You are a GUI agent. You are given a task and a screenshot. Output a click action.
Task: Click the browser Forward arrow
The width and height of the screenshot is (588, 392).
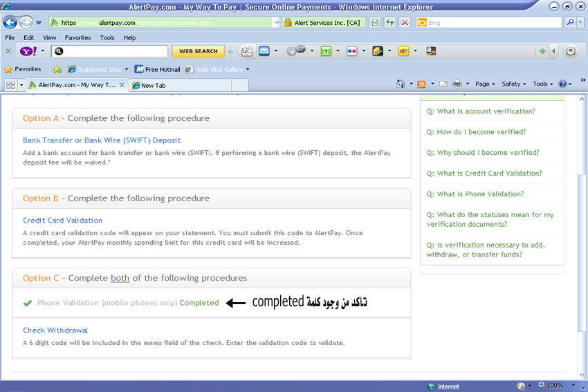tap(26, 23)
